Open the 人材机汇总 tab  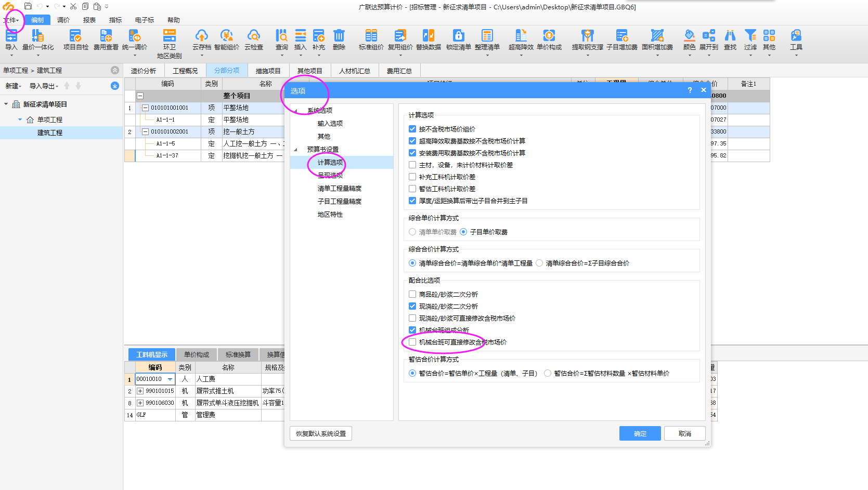pos(355,71)
